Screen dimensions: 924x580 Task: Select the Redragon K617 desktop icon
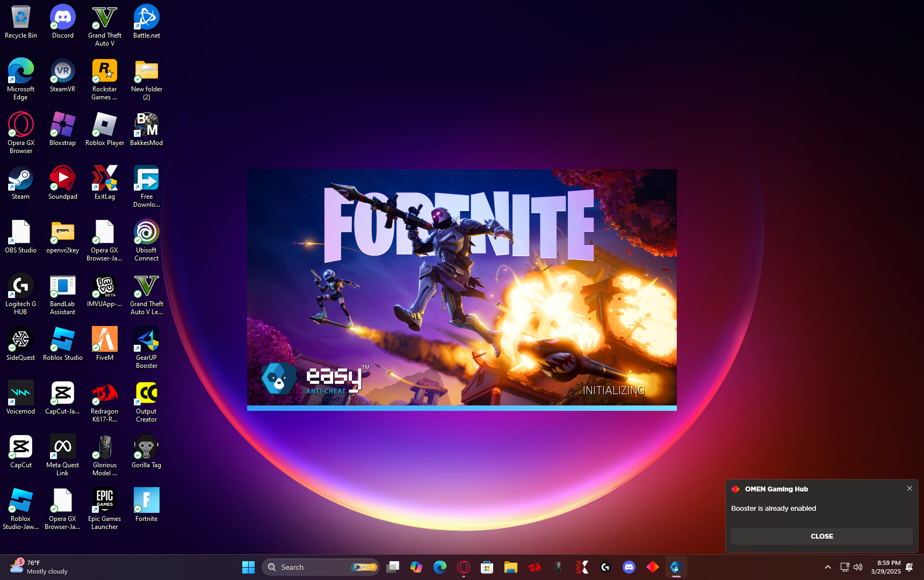click(x=105, y=402)
